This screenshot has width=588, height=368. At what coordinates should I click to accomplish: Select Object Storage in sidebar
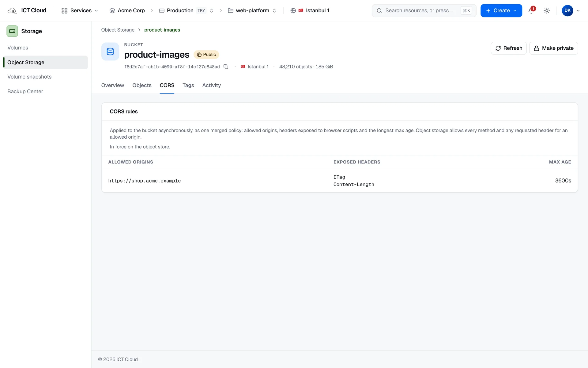coord(45,62)
